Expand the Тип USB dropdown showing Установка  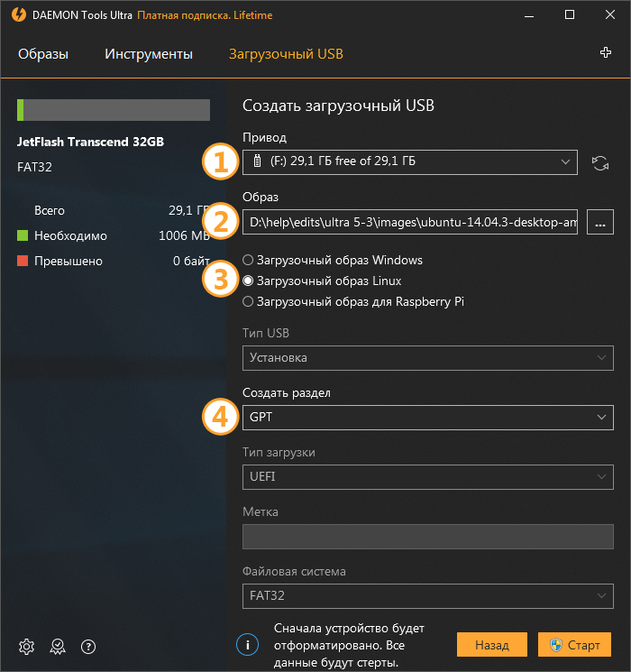tap(428, 358)
